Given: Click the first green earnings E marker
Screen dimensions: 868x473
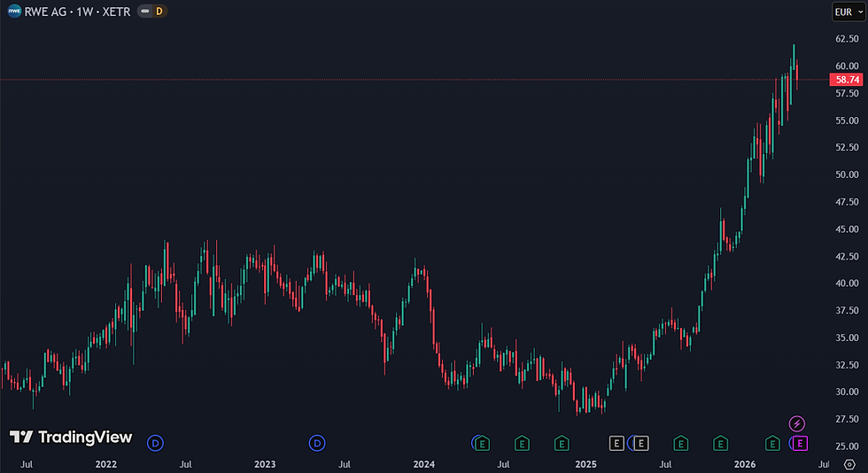Looking at the screenshot, I should [x=482, y=443].
